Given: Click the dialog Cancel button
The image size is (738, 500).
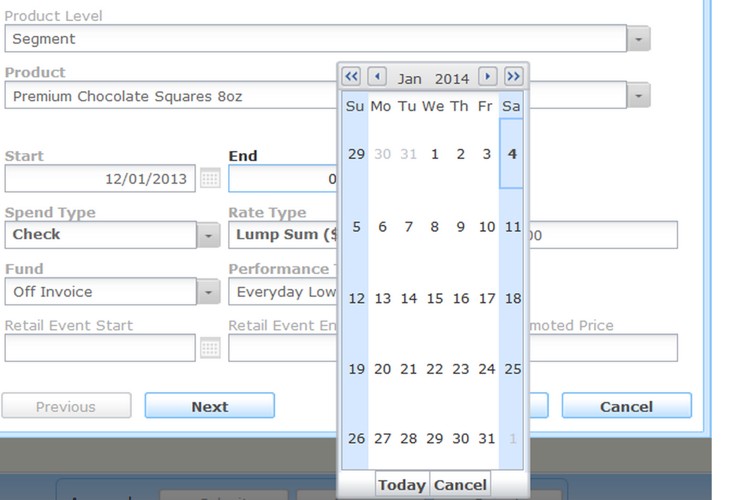Looking at the screenshot, I should [626, 406].
